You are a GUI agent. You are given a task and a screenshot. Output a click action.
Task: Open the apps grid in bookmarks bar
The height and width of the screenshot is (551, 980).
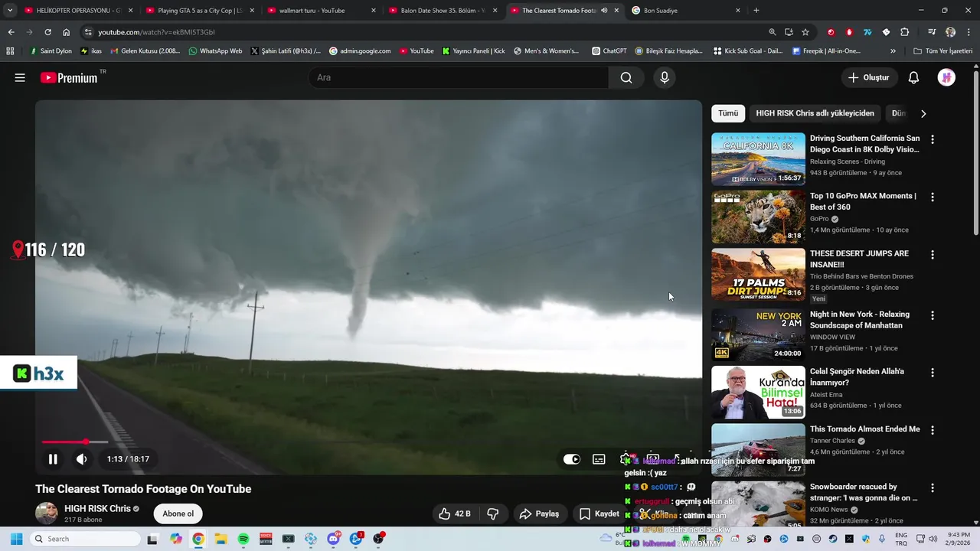(x=10, y=51)
